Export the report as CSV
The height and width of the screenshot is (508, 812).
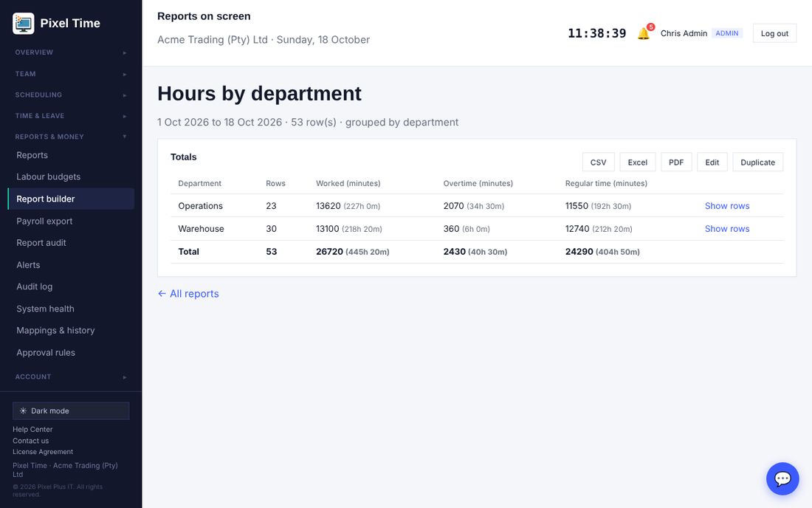click(598, 162)
